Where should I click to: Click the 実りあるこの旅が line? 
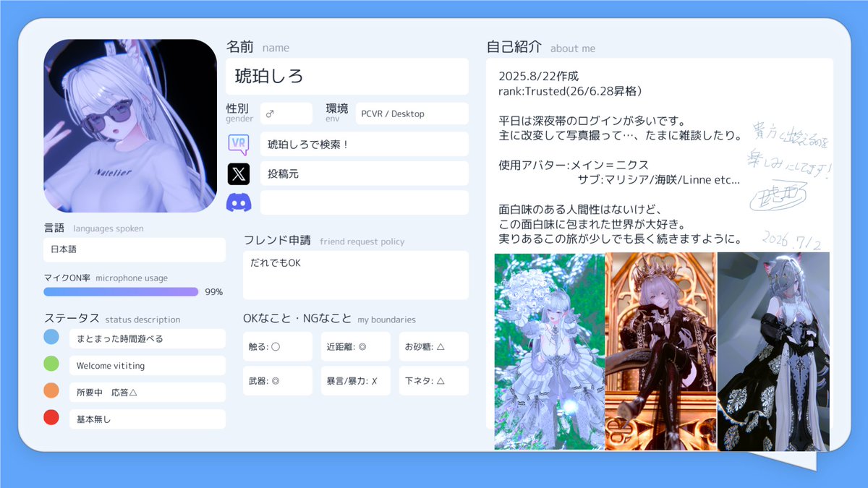tap(619, 238)
